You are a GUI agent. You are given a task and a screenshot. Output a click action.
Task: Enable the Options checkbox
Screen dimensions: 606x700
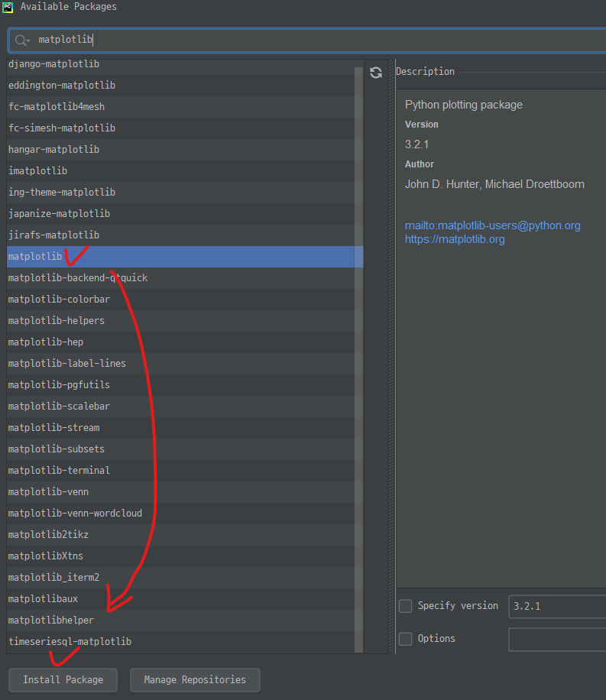tap(405, 638)
